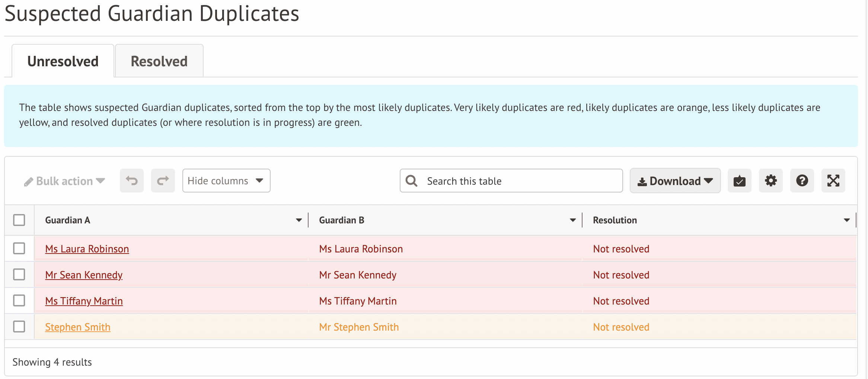Screen dimensions: 868x379
Task: Select the Stephen Smith row checkbox
Action: [19, 327]
